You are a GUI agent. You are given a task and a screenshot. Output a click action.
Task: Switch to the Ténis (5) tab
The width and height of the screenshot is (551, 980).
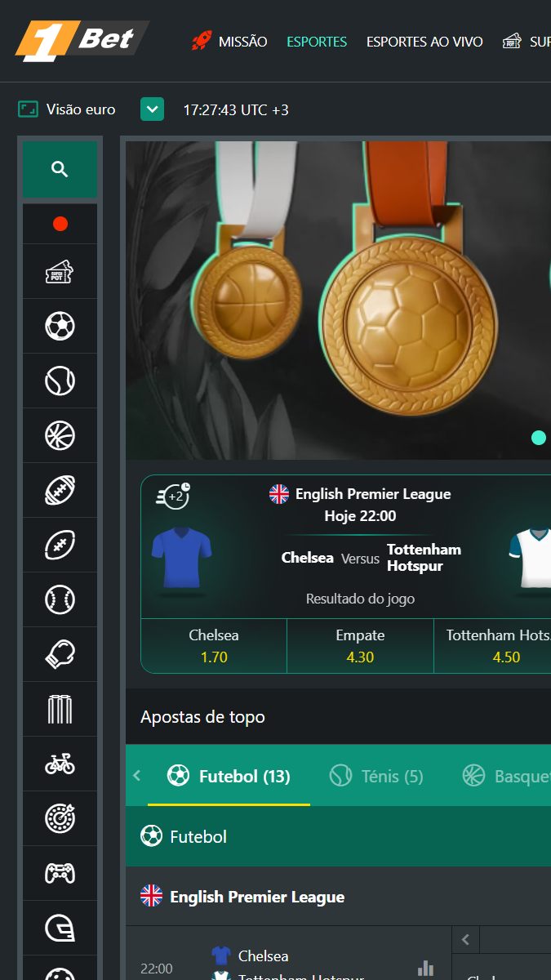click(x=376, y=776)
